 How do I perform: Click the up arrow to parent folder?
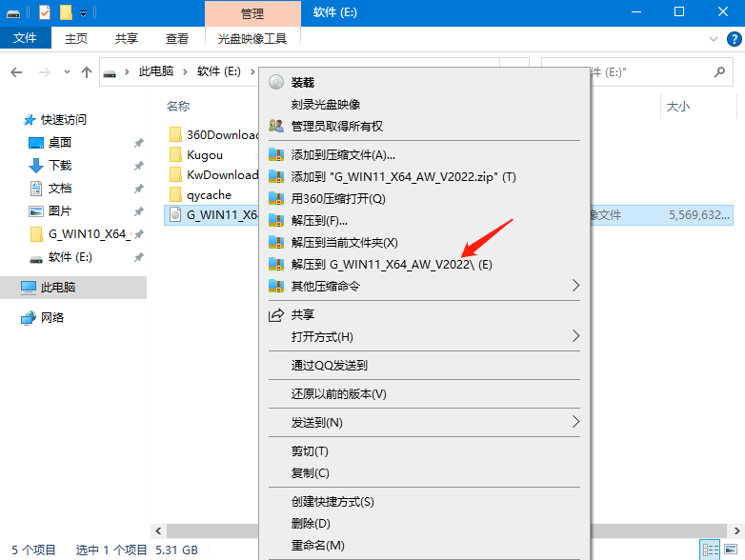[87, 72]
